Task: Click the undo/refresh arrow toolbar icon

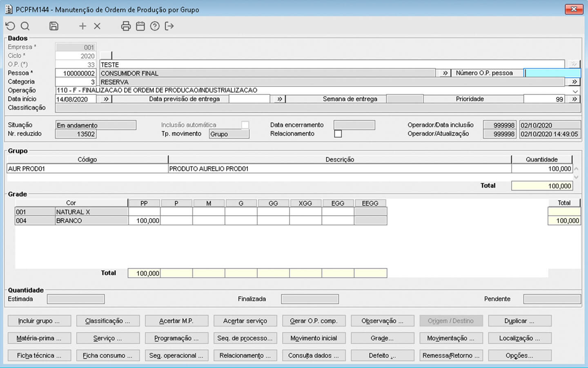Action: pyautogui.click(x=11, y=26)
